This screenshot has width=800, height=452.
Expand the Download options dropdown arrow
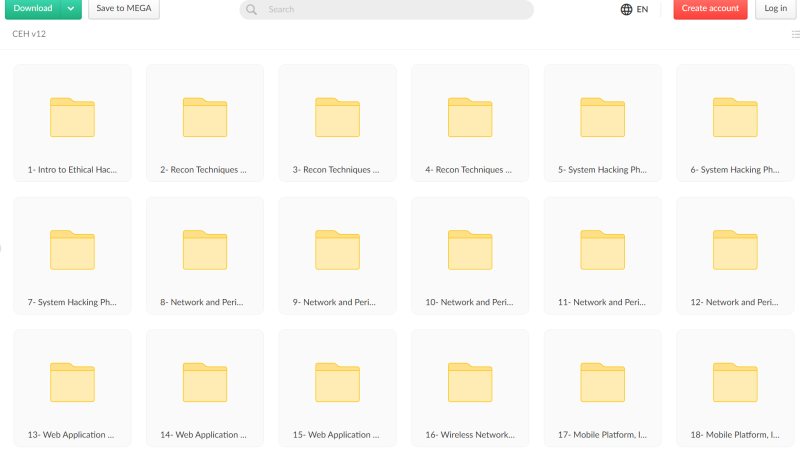(x=71, y=9)
